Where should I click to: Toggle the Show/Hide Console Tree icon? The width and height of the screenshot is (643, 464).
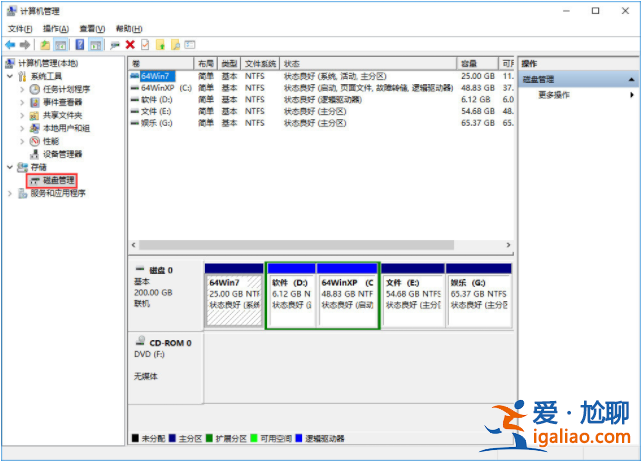[61, 45]
